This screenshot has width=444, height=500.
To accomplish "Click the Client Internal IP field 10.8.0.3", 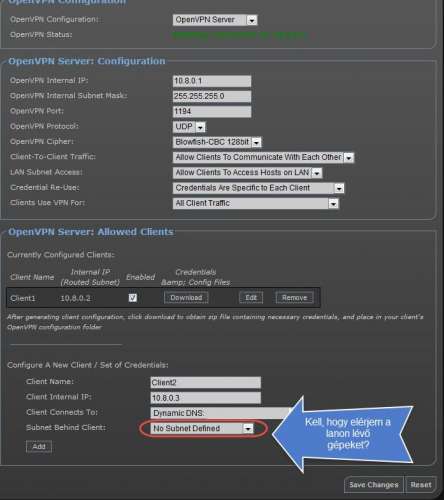I will (x=205, y=398).
